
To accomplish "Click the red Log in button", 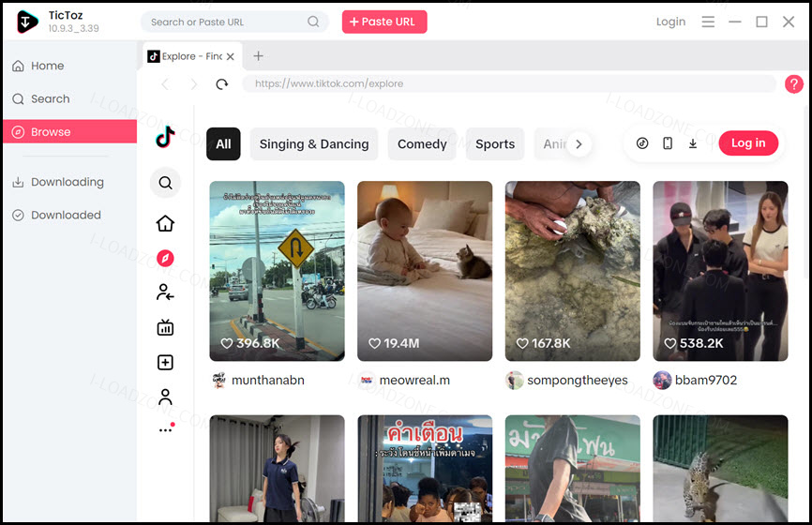I will 748,142.
